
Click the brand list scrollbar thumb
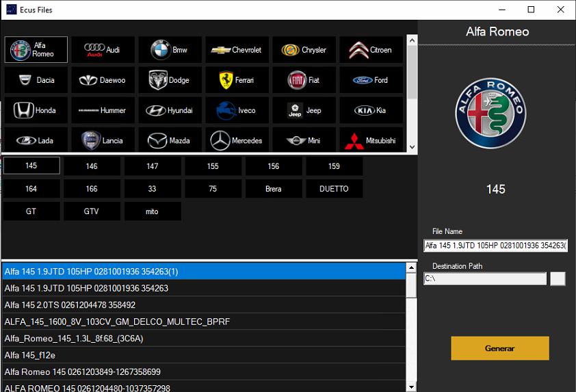point(412,72)
